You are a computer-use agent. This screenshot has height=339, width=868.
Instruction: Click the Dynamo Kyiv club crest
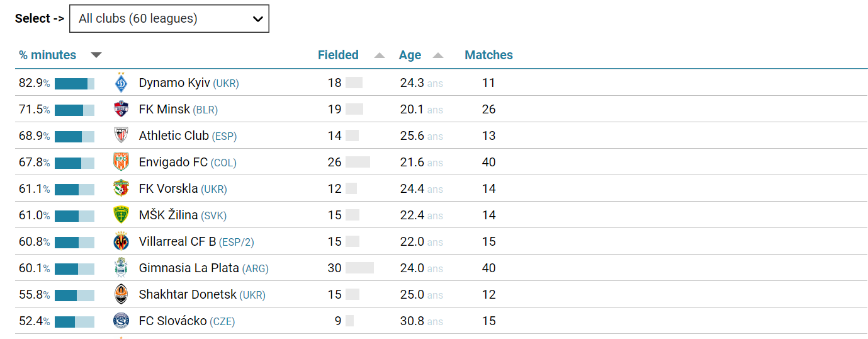coord(121,83)
